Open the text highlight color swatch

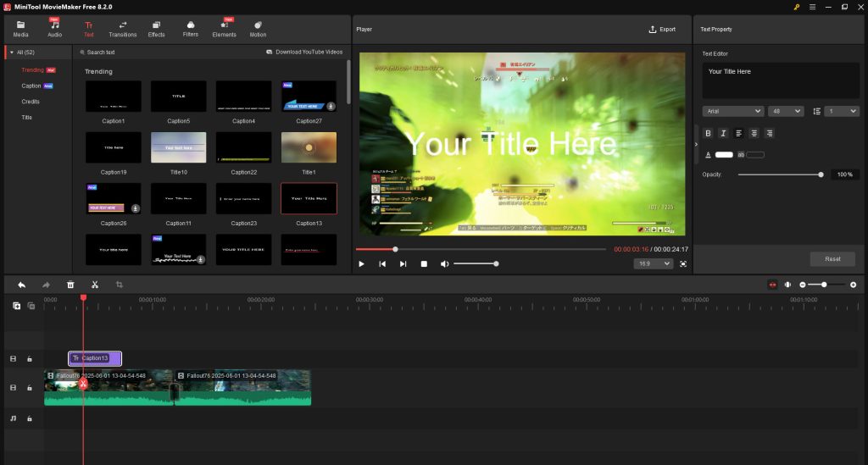(x=755, y=155)
